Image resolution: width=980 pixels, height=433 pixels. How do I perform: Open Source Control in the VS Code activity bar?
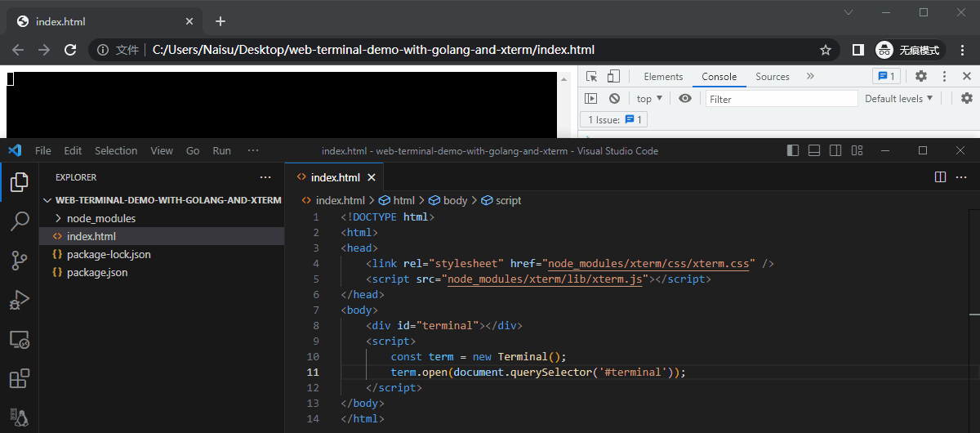[x=20, y=261]
